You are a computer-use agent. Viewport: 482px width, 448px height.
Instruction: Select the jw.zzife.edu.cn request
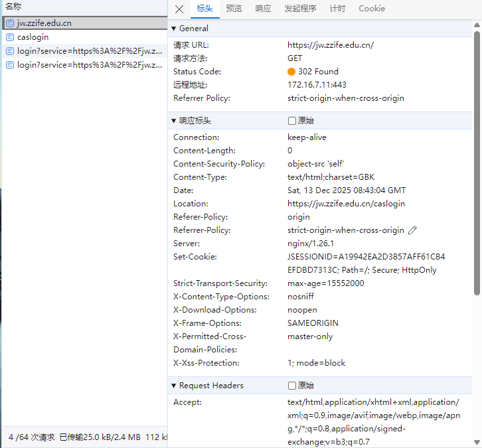[44, 23]
